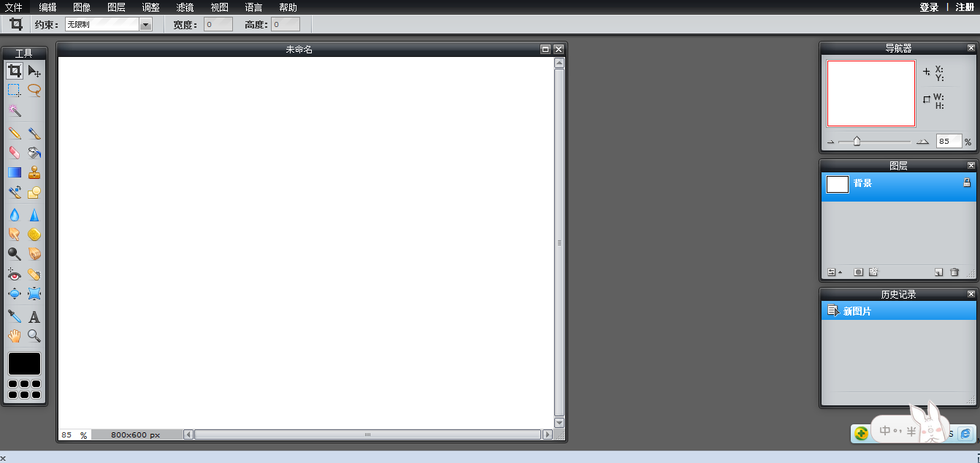Image resolution: width=980 pixels, height=463 pixels.
Task: Select the Pinch tool
Action: pyautogui.click(x=34, y=294)
